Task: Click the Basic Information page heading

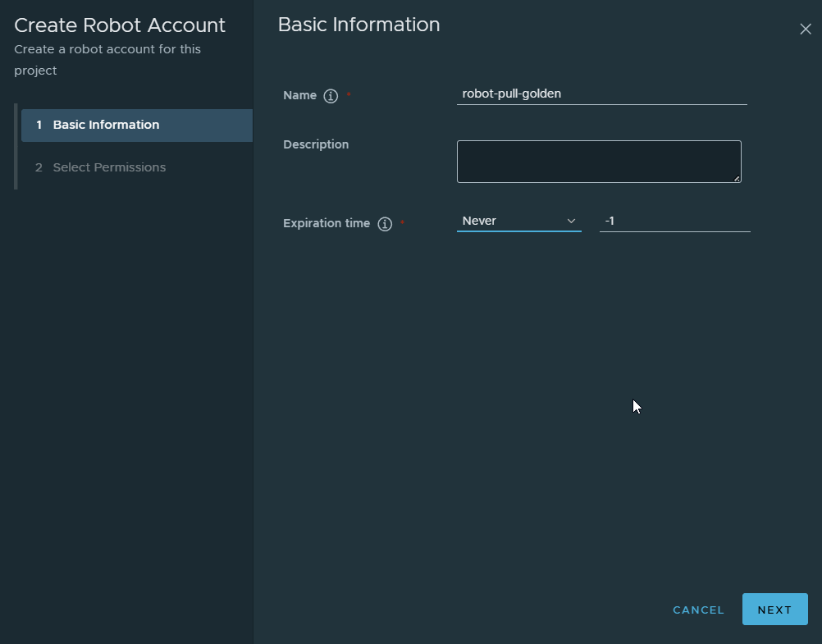Action: click(x=358, y=25)
